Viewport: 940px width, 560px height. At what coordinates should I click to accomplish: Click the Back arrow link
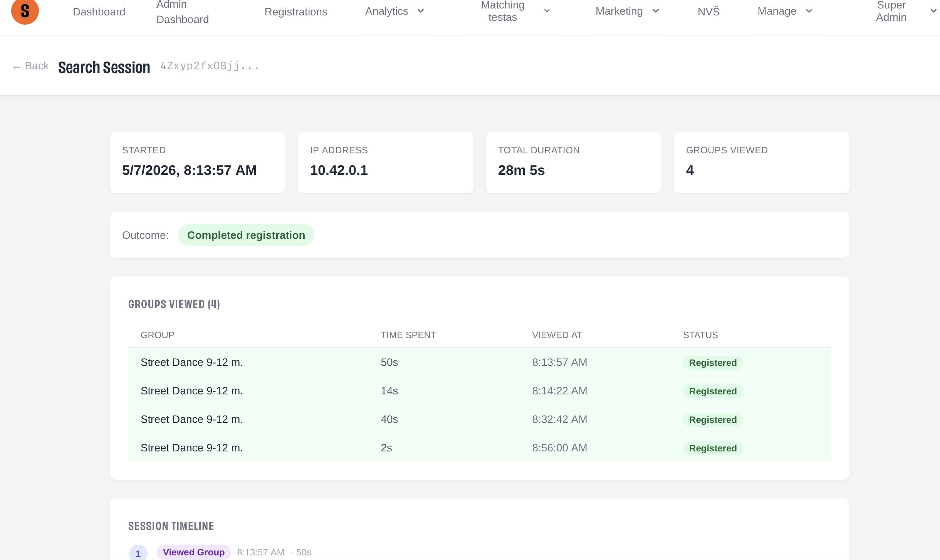[31, 66]
